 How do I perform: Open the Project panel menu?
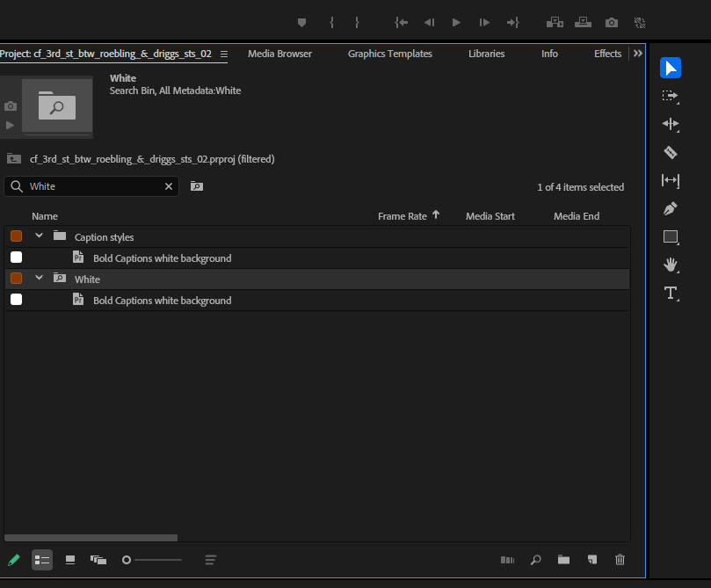point(224,54)
